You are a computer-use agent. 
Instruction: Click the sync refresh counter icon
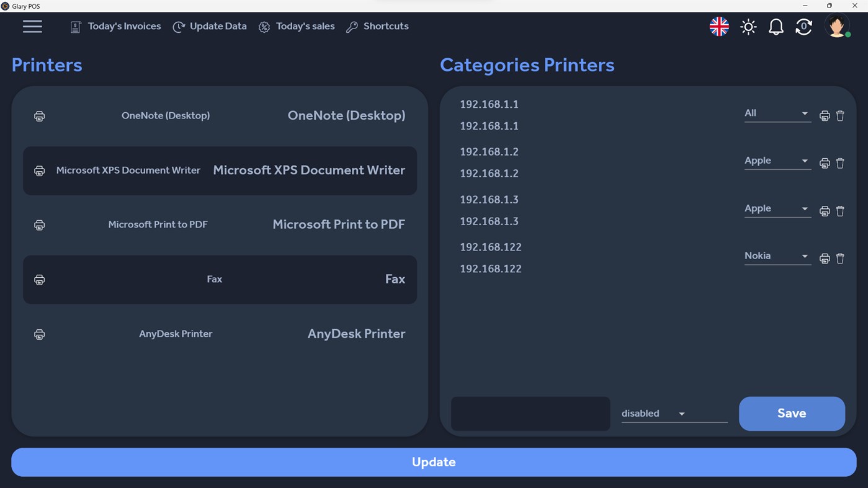pos(803,27)
